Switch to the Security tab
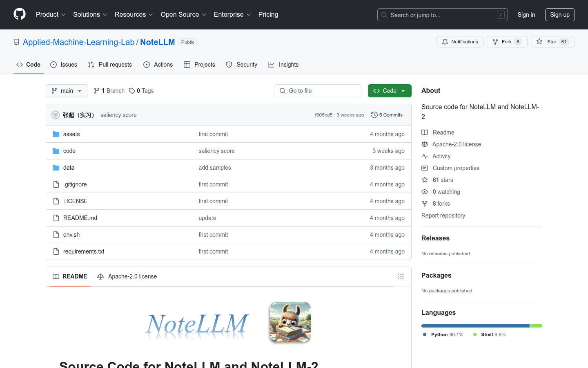The image size is (588, 368). pyautogui.click(x=242, y=65)
